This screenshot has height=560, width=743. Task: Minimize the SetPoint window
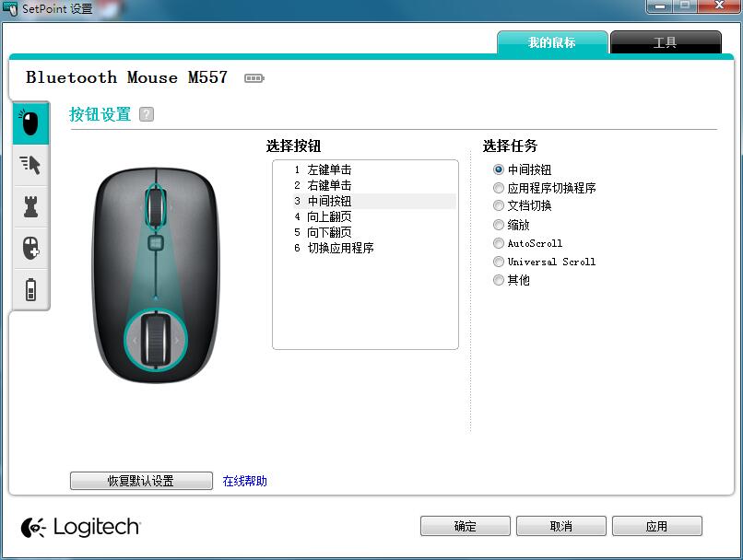(660, 6)
